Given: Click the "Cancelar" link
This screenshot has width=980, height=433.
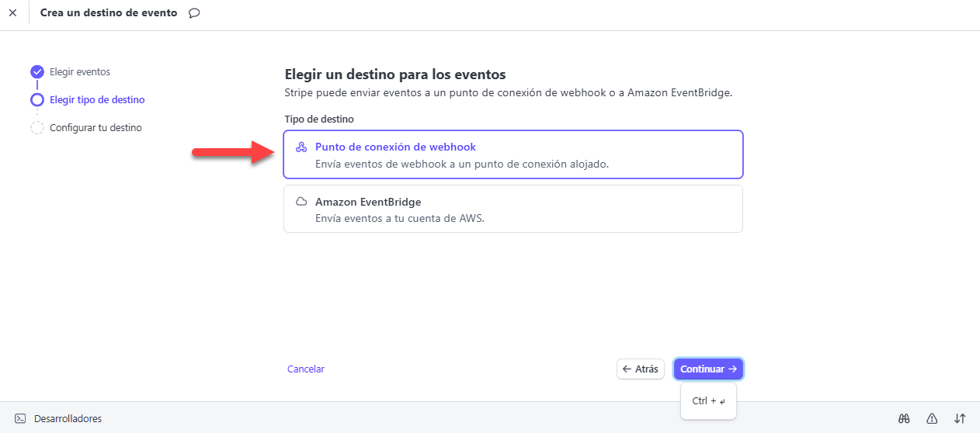Looking at the screenshot, I should coord(306,369).
